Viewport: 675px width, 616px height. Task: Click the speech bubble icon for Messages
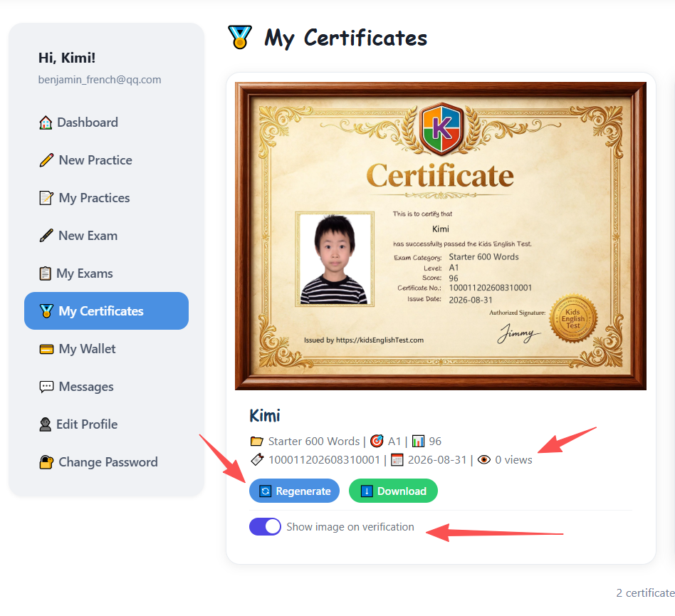click(x=46, y=387)
